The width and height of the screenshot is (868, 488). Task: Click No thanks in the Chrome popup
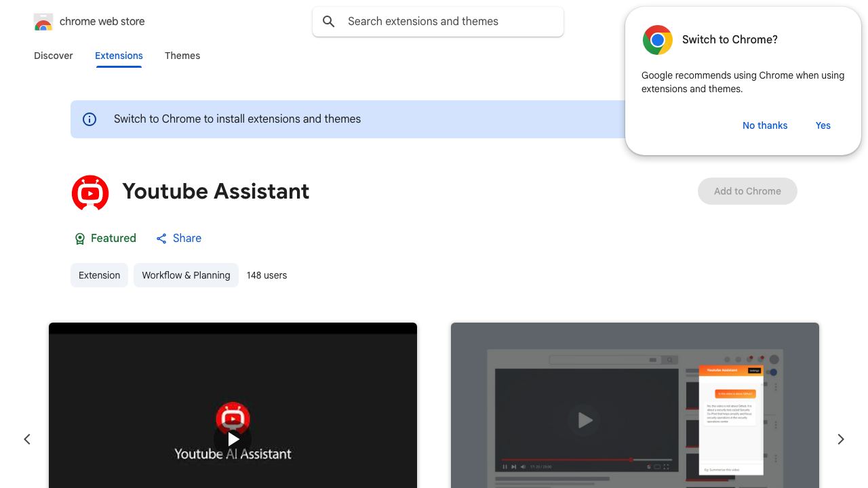tap(765, 125)
